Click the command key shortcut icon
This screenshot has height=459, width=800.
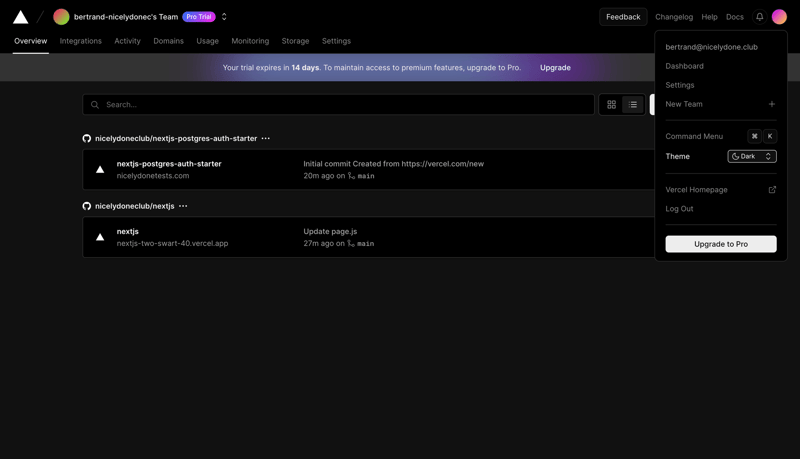[755, 136]
